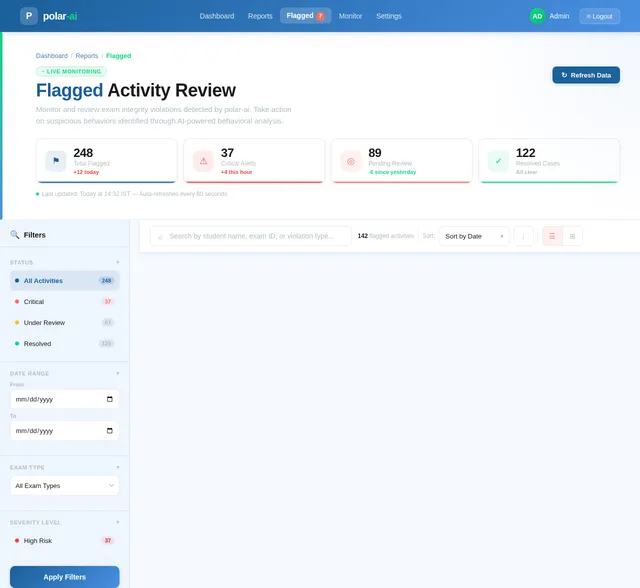This screenshot has width=640, height=588.
Task: Toggle the sort direction arrow button
Action: 523,236
